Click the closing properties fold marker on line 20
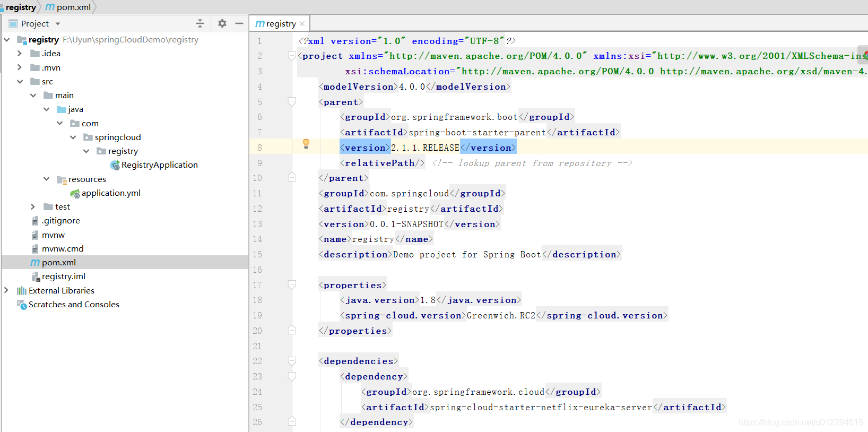Screen dimensions: 868x432 coord(292,331)
